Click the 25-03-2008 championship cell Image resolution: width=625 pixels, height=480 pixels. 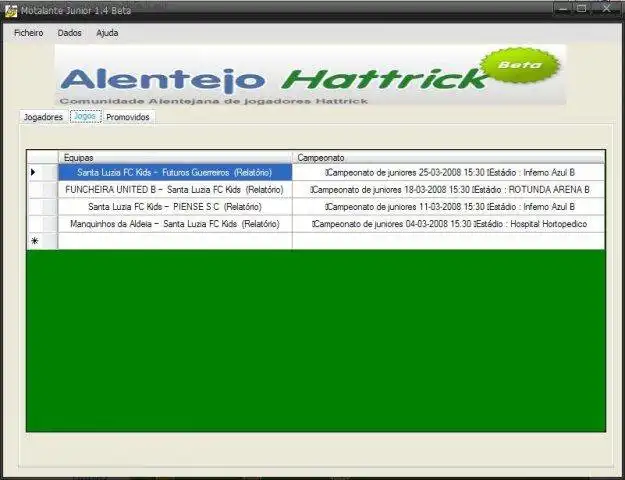(448, 172)
